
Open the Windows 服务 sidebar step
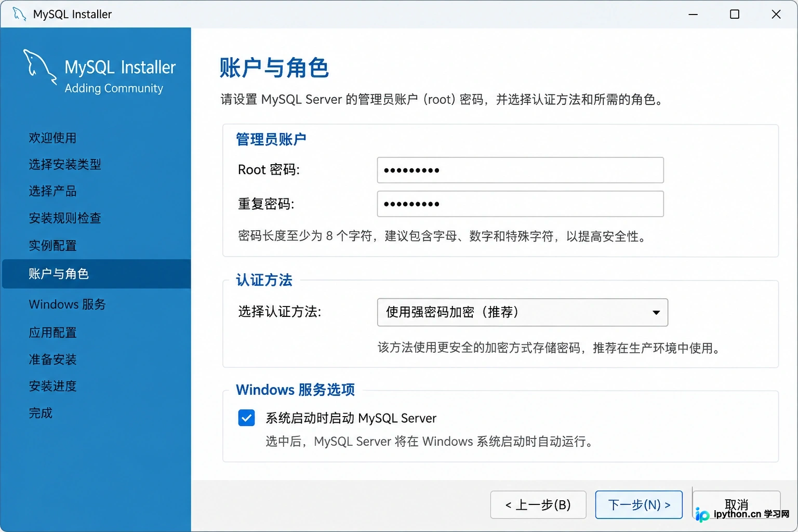(67, 304)
